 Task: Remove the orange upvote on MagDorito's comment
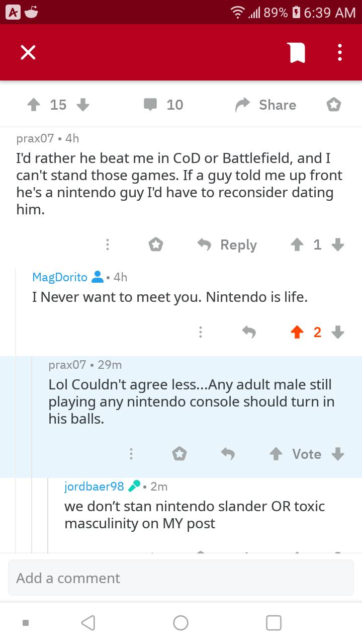point(297,332)
